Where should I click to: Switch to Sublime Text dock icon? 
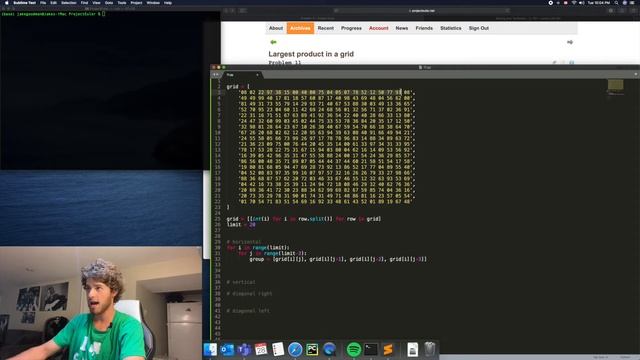pyautogui.click(x=388, y=349)
